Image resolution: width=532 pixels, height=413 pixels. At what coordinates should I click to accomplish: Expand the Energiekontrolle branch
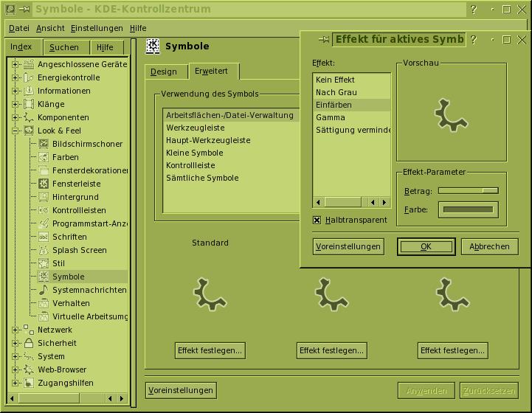pyautogui.click(x=15, y=77)
